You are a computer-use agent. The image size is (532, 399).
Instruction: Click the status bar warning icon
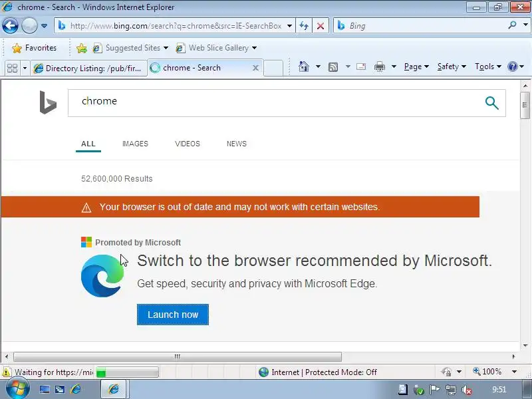click(7, 372)
